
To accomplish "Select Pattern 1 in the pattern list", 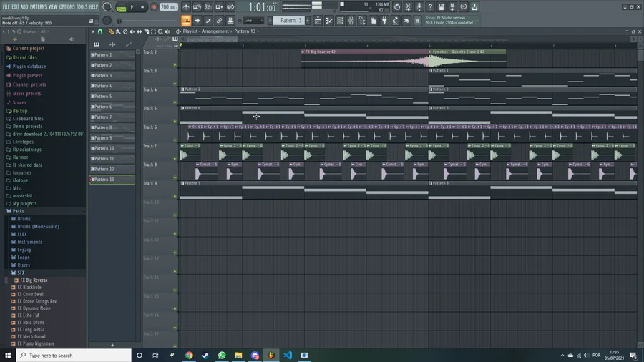I will 112,54.
